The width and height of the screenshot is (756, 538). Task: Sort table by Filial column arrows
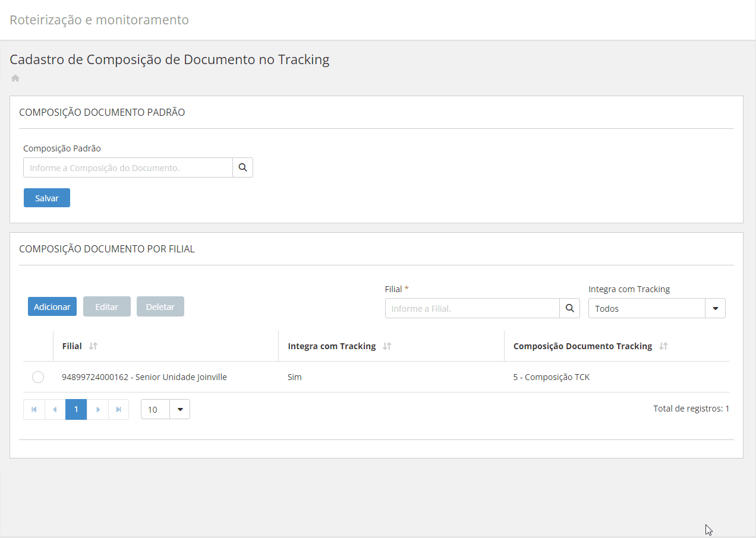pyautogui.click(x=93, y=346)
